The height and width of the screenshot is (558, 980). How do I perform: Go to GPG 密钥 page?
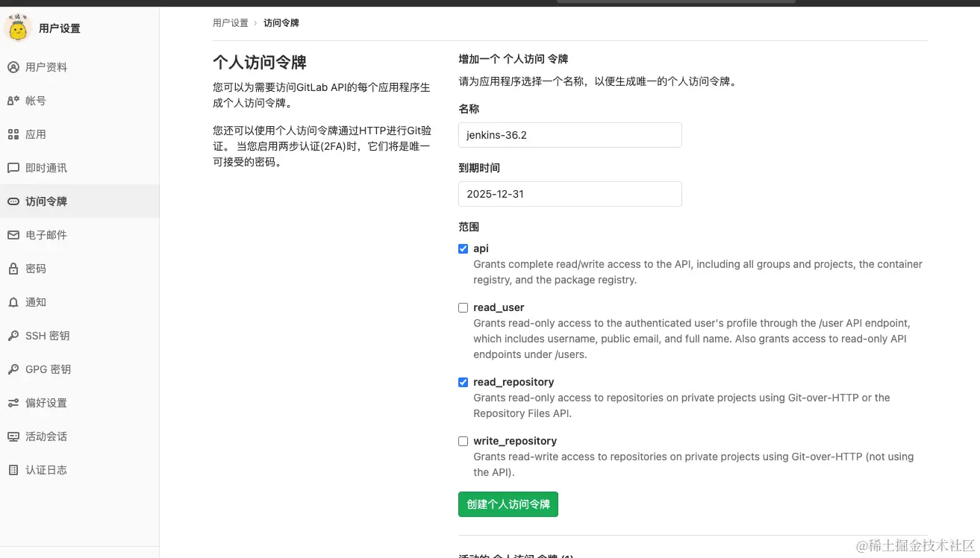coord(79,369)
